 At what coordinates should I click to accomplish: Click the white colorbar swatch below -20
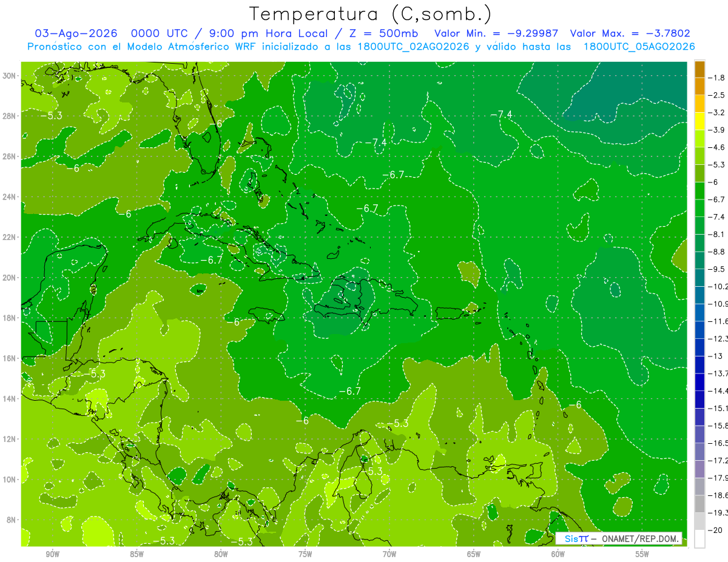pyautogui.click(x=699, y=539)
